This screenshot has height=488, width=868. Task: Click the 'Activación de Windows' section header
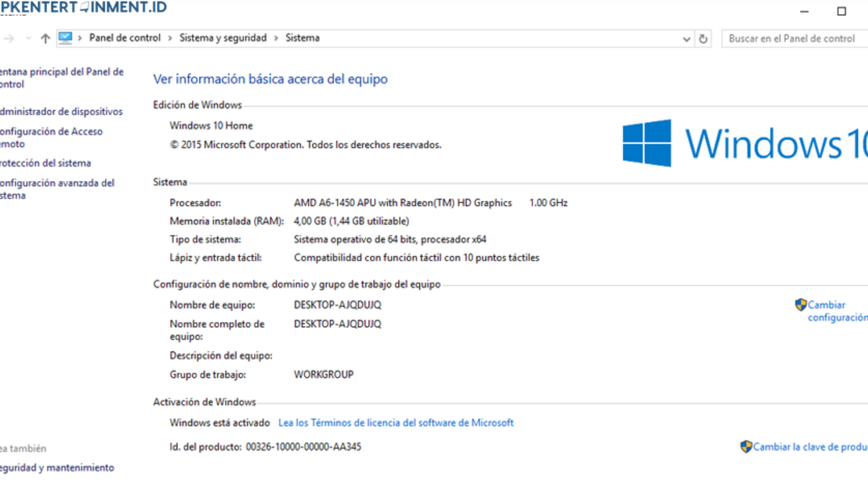(205, 402)
